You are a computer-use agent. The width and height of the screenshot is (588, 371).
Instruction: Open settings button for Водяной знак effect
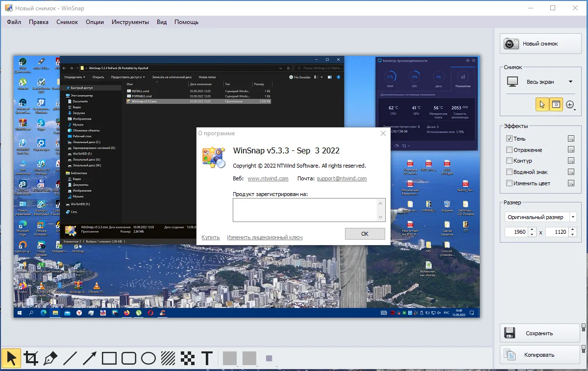click(571, 172)
